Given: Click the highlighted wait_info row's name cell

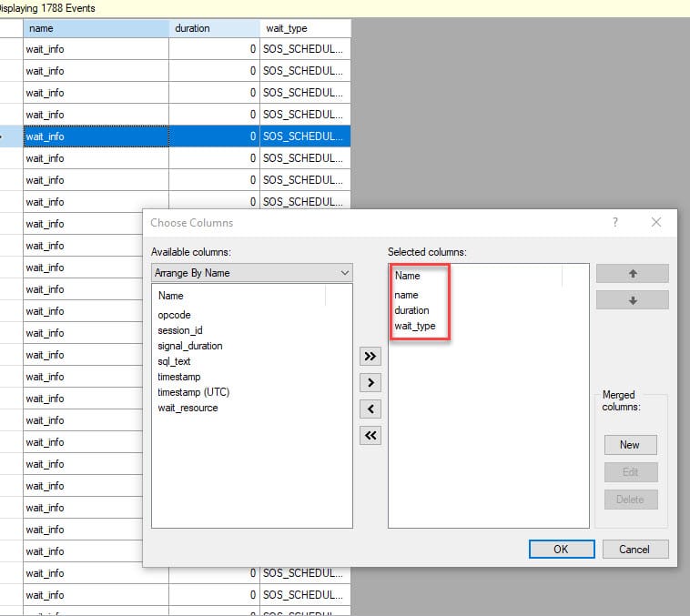Looking at the screenshot, I should (x=96, y=136).
